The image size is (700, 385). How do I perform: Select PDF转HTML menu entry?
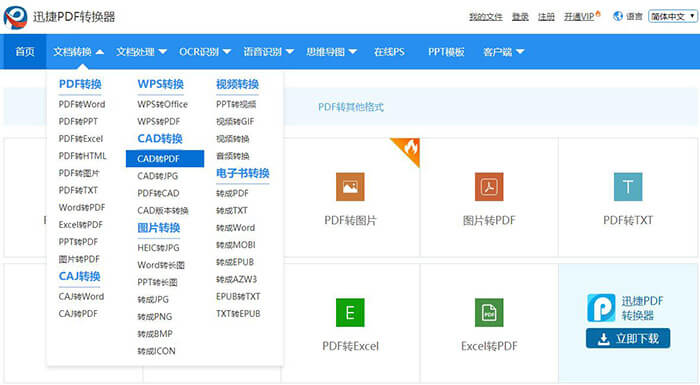[83, 156]
